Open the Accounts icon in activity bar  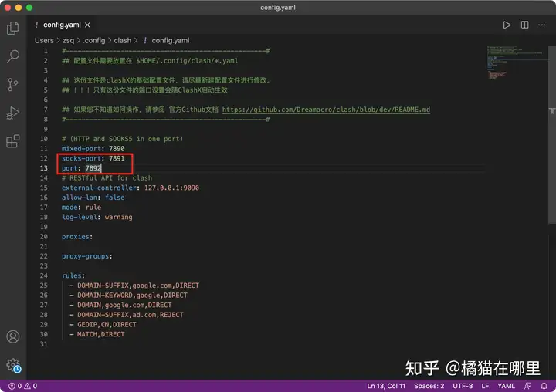[x=13, y=336]
